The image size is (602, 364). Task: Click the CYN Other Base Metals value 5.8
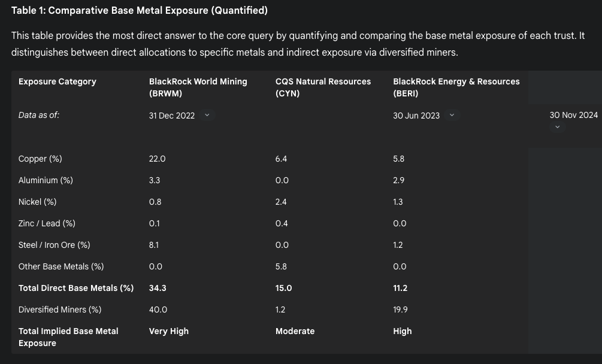pyautogui.click(x=281, y=266)
